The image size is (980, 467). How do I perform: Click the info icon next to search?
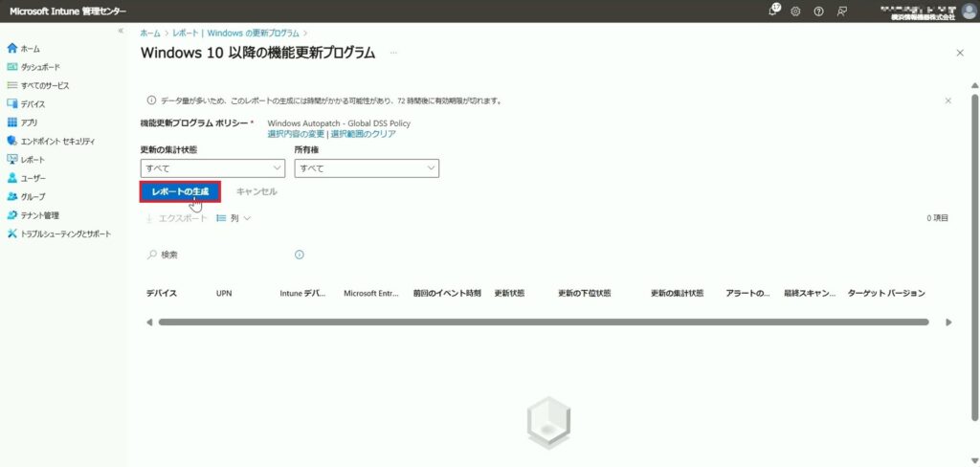point(300,256)
